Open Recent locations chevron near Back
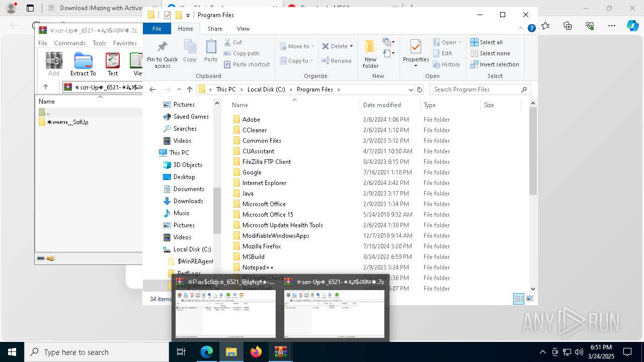The image size is (644, 362). tap(179, 89)
